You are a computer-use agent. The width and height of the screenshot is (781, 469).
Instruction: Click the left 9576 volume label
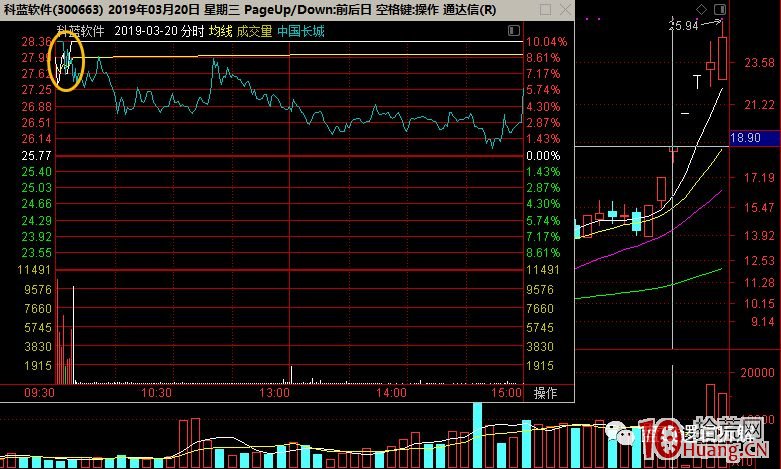tap(37, 289)
